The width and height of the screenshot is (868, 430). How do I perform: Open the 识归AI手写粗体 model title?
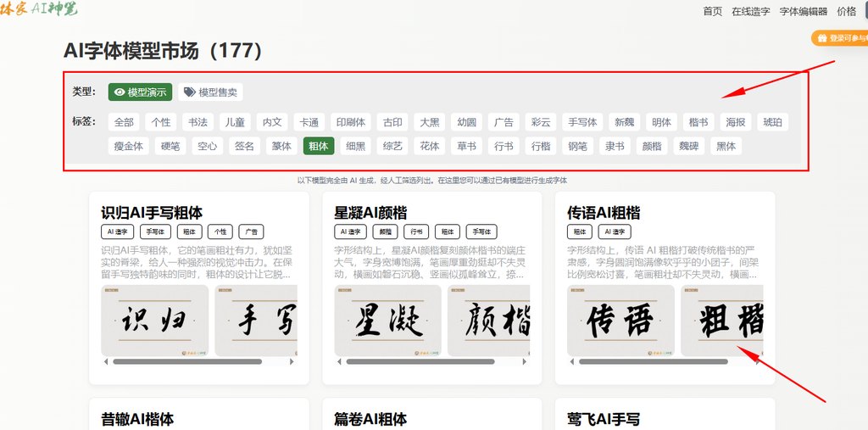(152, 213)
